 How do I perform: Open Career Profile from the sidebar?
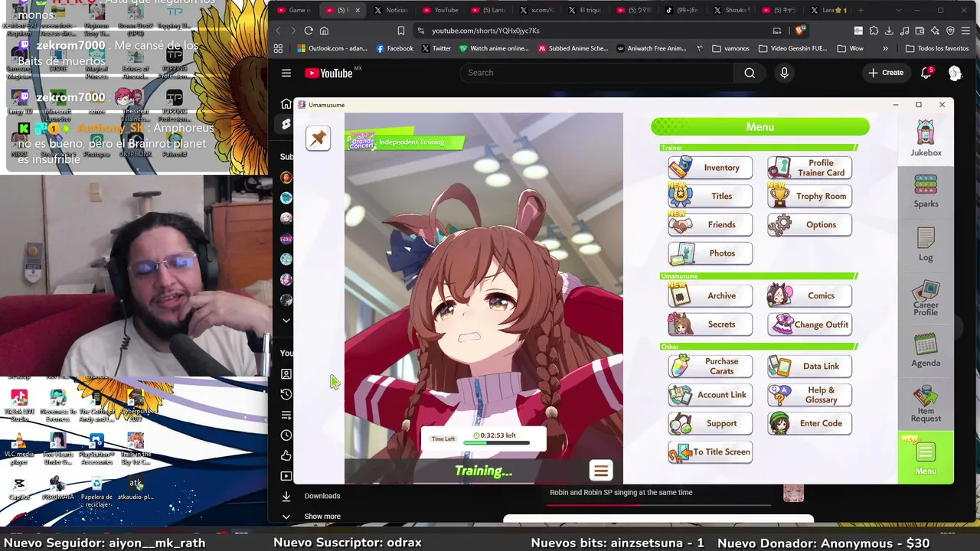coord(926,298)
